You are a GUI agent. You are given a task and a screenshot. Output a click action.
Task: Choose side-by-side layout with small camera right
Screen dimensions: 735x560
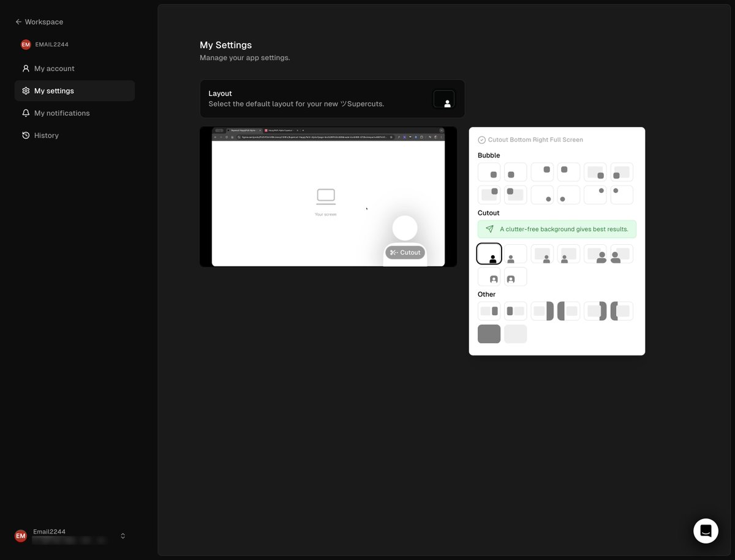(x=489, y=311)
